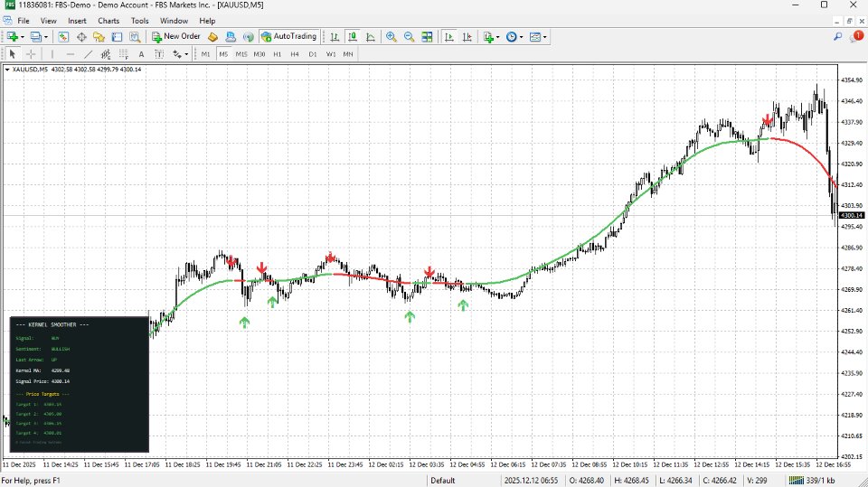Image resolution: width=868 pixels, height=487 pixels.
Task: Expand the New Chart dropdown arrow
Action: tap(22, 37)
